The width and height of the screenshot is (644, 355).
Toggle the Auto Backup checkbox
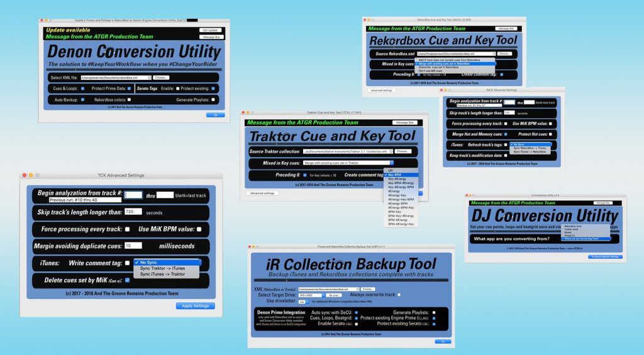(x=82, y=100)
